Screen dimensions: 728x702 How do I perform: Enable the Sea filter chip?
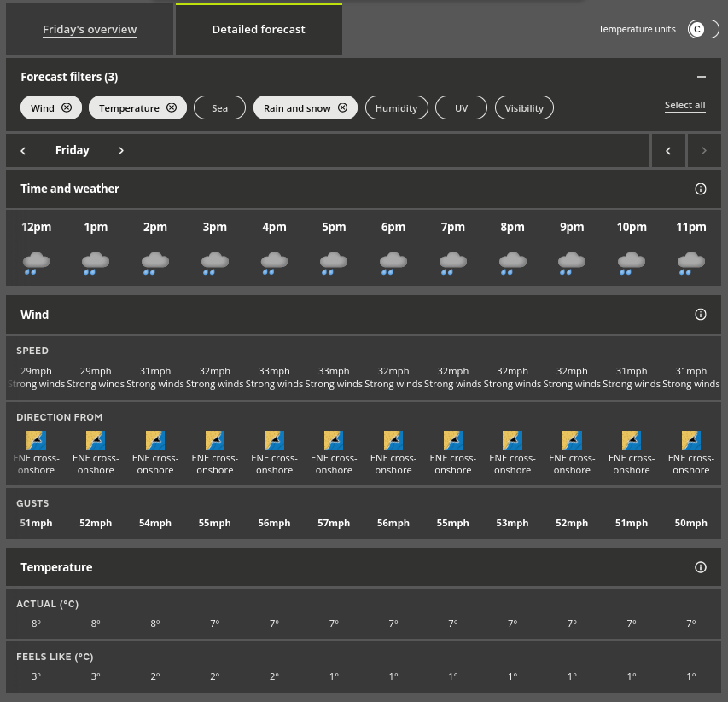pos(219,108)
